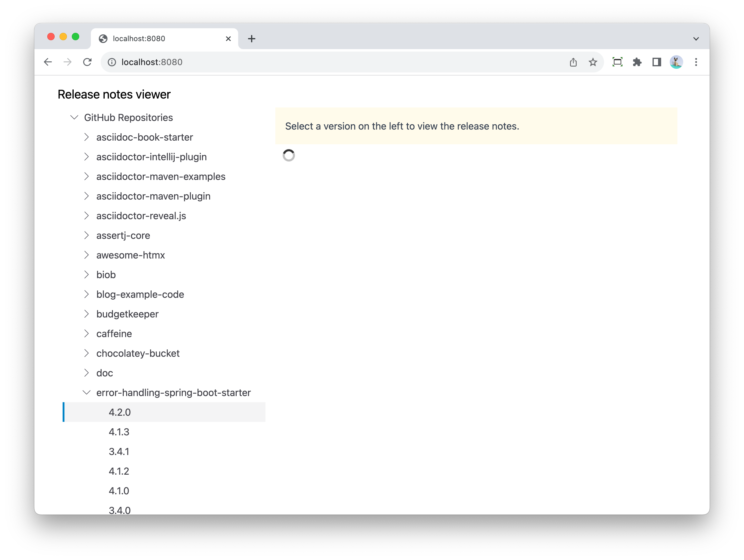Screen dimensions: 744x560
Task: Expand the blog-example-code chevron
Action: [x=87, y=294]
